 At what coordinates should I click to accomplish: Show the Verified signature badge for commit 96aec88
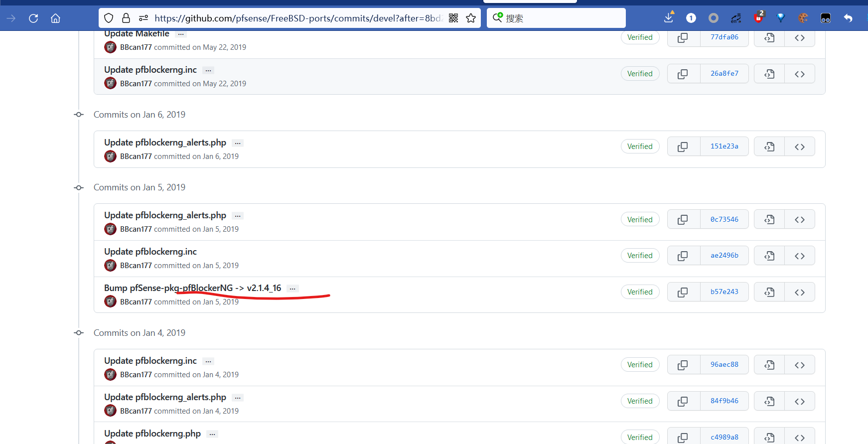(x=640, y=365)
